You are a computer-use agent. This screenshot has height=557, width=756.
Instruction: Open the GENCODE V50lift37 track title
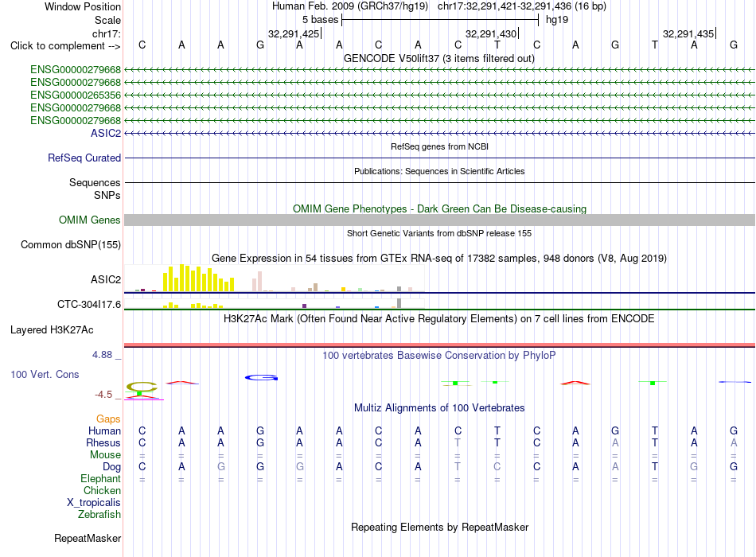point(438,58)
